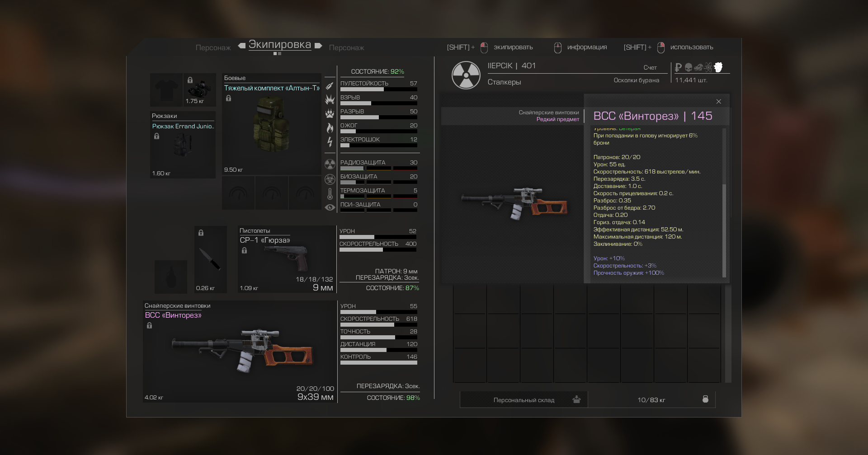Select the night-vision device slot

pos(199,90)
